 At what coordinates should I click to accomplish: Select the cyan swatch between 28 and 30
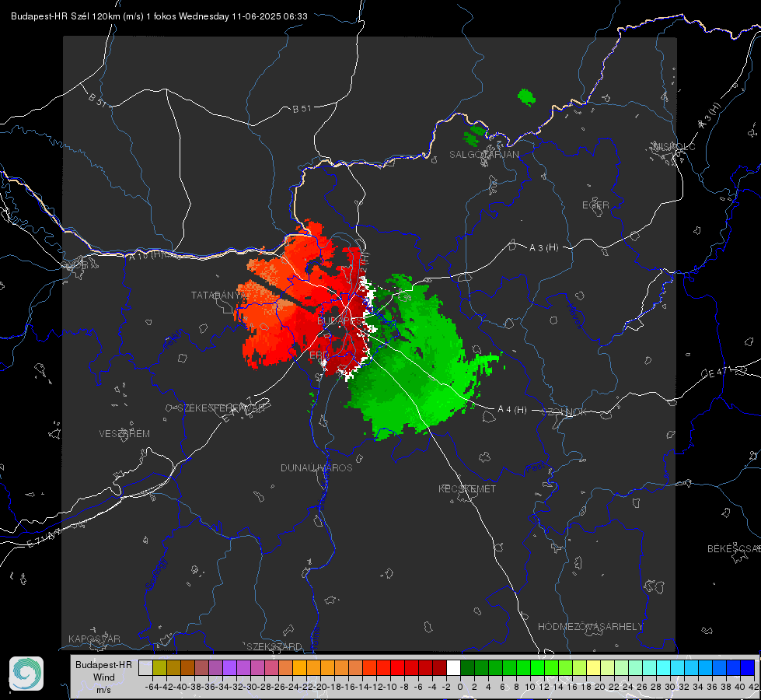tap(664, 667)
